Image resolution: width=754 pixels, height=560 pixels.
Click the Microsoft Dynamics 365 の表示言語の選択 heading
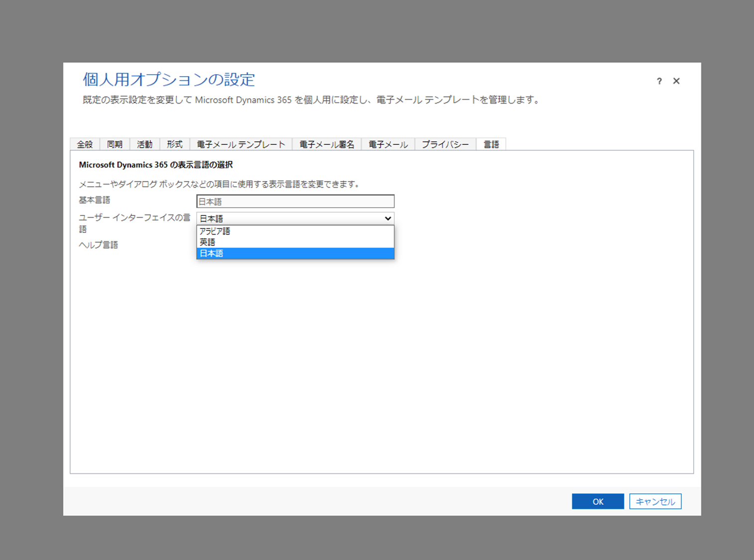pos(156,165)
